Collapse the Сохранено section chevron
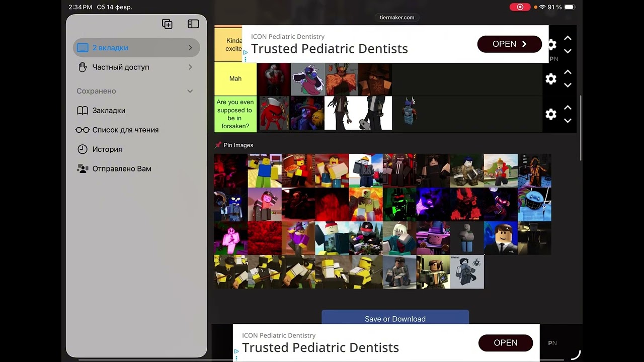Viewport: 644px width, 362px height. [190, 91]
